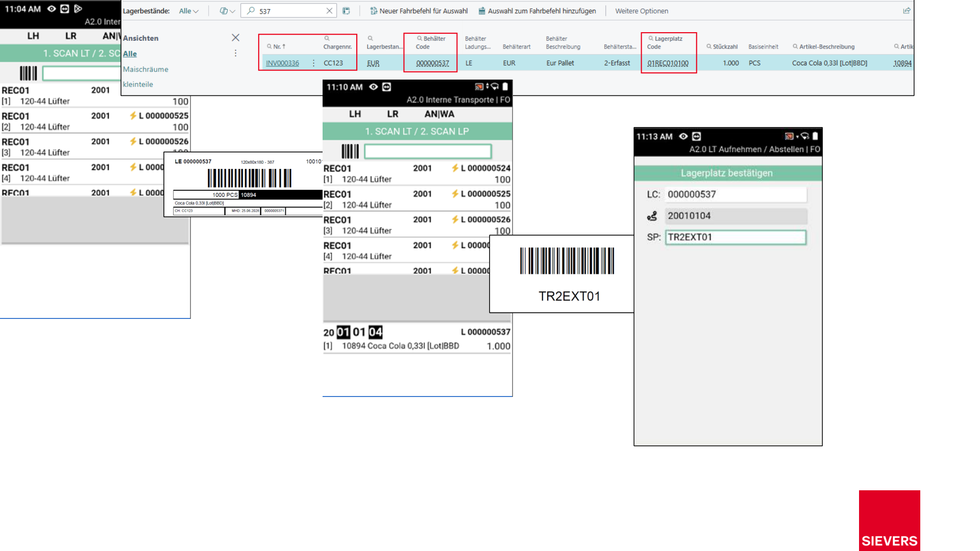Screen dimensions: 980x551
Task: Click the EUR Lagerbestand link in the row
Action: click(x=373, y=63)
